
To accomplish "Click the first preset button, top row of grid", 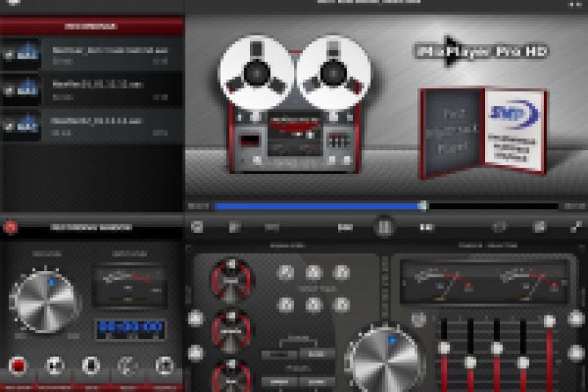I will pos(286,272).
